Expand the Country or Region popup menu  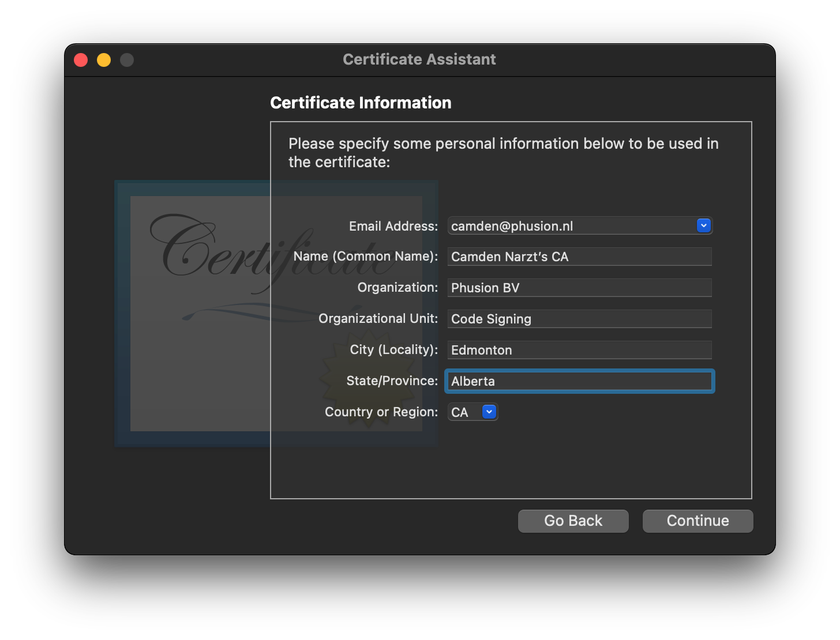click(489, 412)
